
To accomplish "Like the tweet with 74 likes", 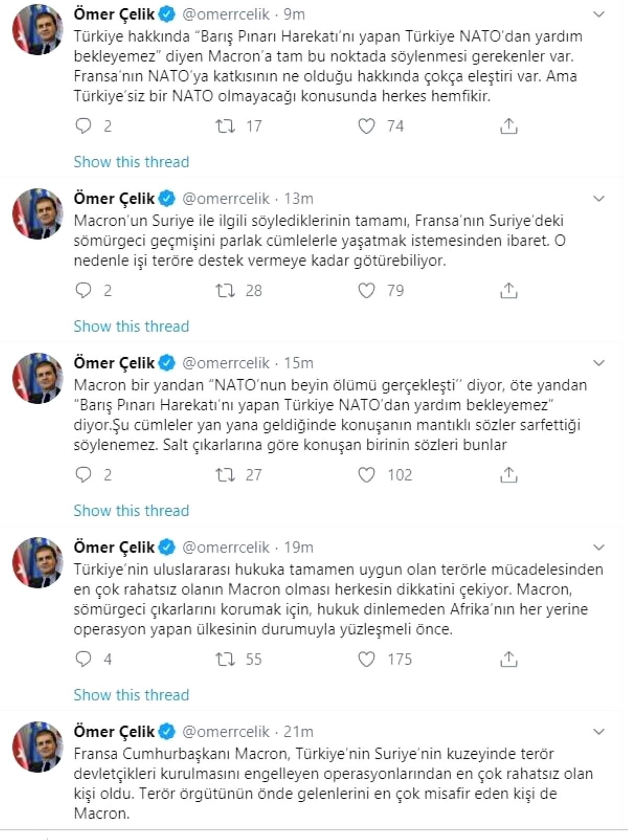I will tap(366, 126).
